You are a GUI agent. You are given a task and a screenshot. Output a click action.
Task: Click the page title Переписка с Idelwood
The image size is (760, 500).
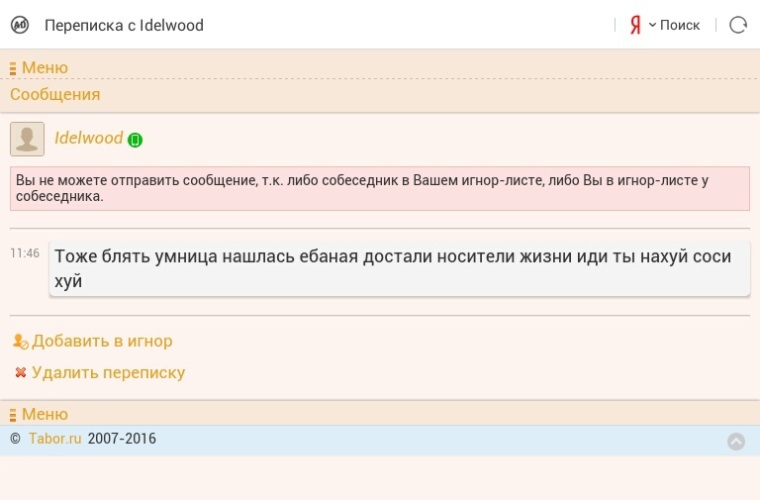pyautogui.click(x=124, y=25)
